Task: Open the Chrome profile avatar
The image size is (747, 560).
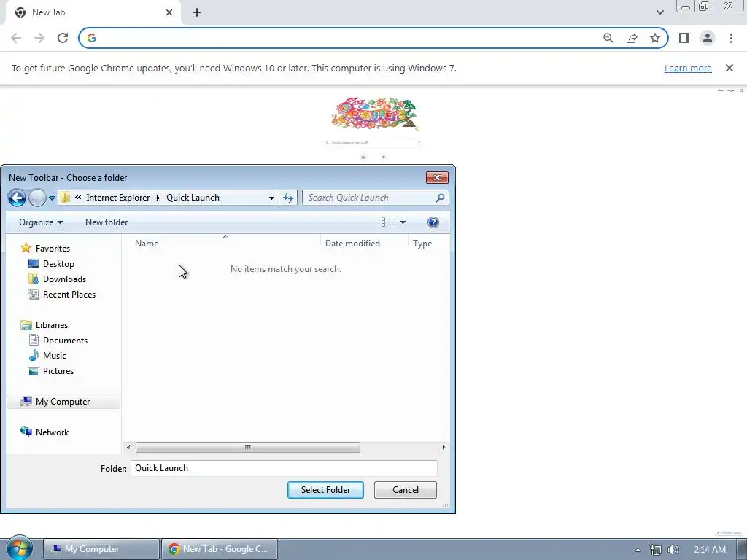Action: click(x=708, y=38)
